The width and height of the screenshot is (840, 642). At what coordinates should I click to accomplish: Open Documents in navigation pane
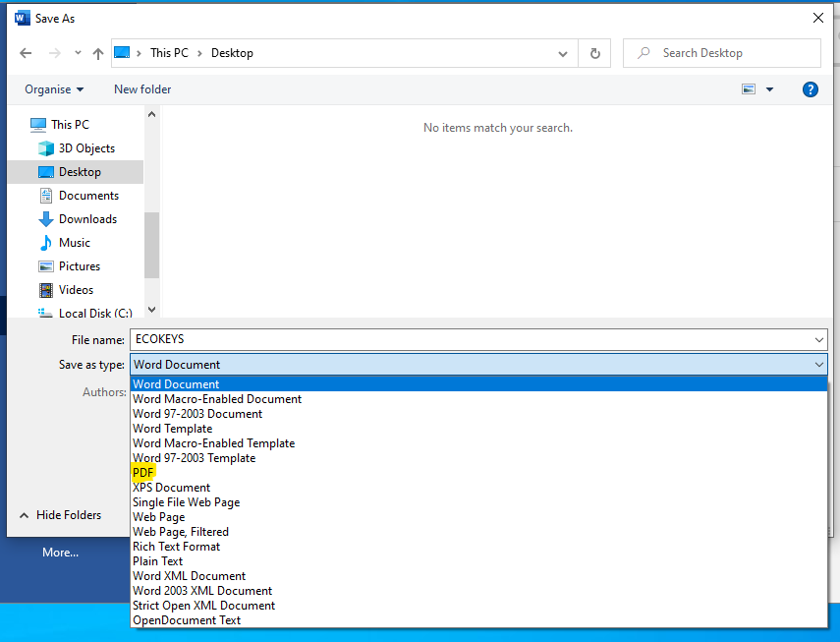[x=89, y=196]
